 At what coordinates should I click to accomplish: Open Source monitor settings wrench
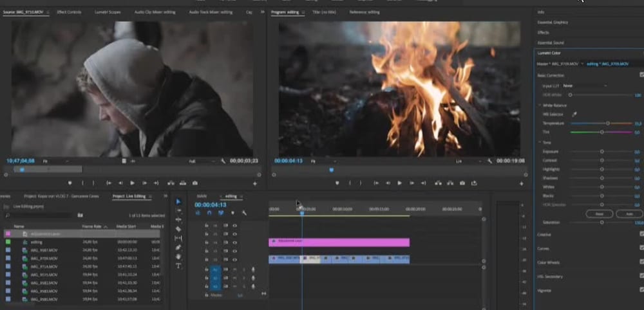click(223, 161)
